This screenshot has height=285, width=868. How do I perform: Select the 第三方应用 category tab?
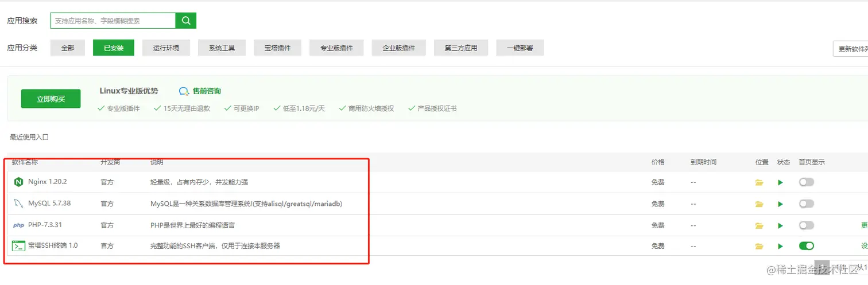point(461,48)
